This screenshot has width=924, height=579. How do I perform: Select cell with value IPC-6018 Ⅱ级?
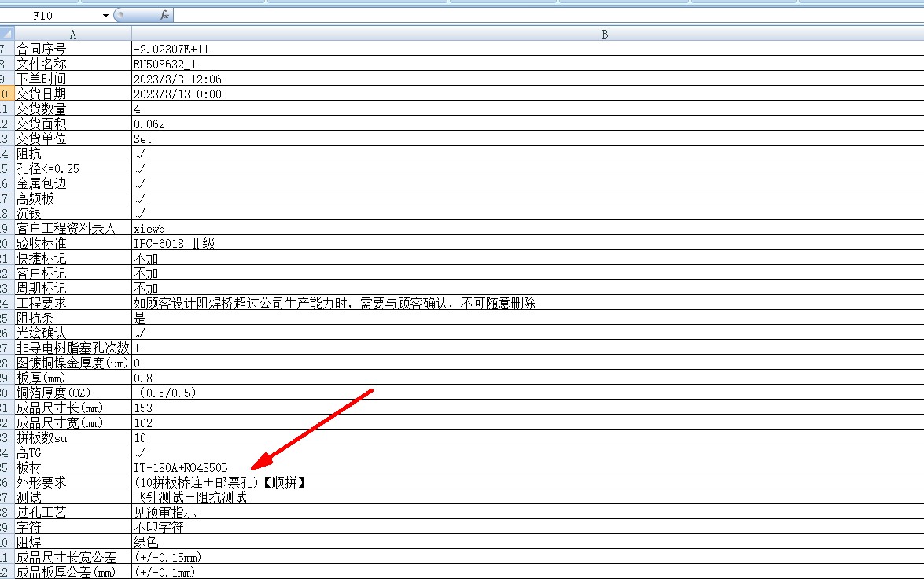coord(528,243)
